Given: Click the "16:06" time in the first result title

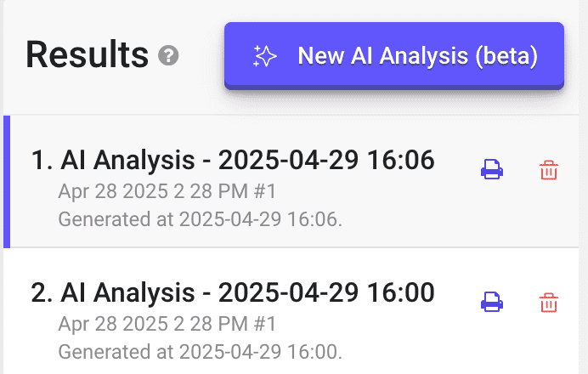Looking at the screenshot, I should point(400,160).
